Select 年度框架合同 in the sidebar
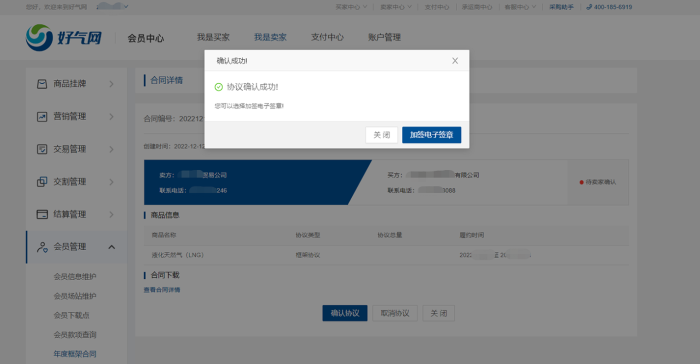The width and height of the screenshot is (700, 364). [x=75, y=354]
